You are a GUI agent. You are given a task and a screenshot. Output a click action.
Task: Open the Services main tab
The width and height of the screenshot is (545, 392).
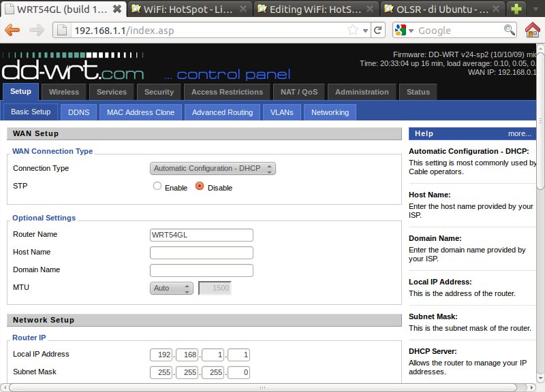(x=112, y=92)
